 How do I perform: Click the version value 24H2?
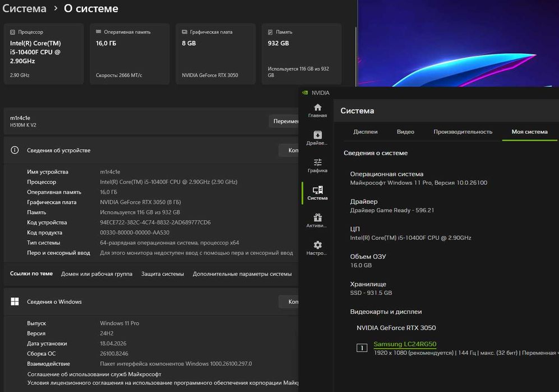107,333
